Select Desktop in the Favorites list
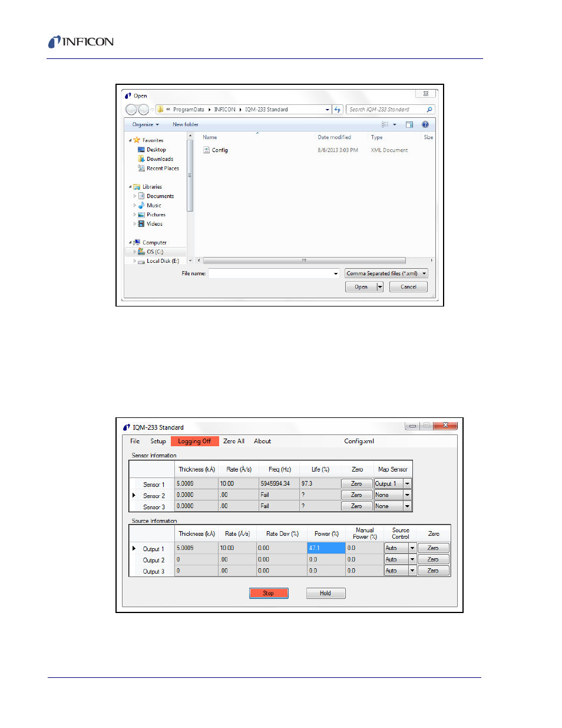The width and height of the screenshot is (562, 728). [156, 150]
